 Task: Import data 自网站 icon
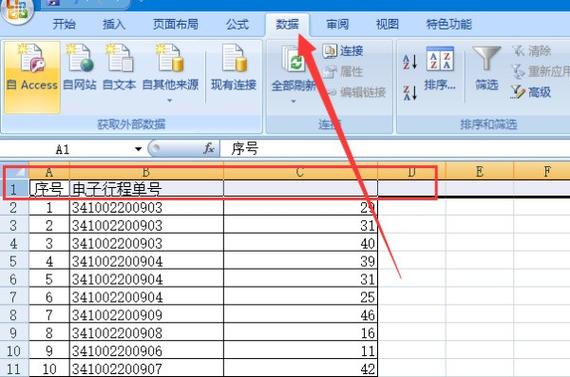click(x=80, y=67)
